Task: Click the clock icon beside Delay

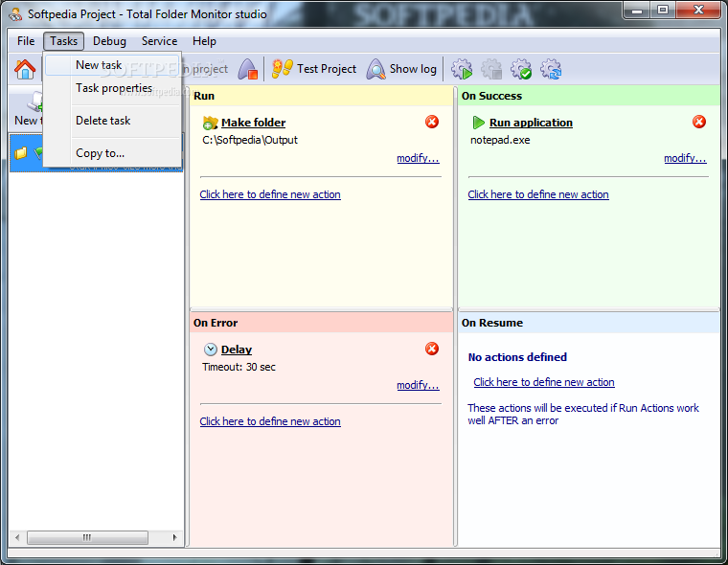Action: [211, 350]
